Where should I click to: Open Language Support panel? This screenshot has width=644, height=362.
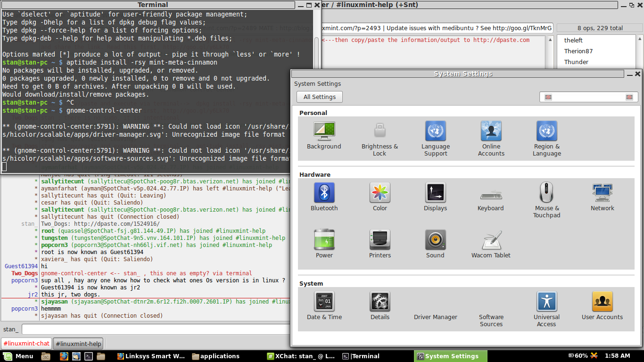(x=435, y=139)
